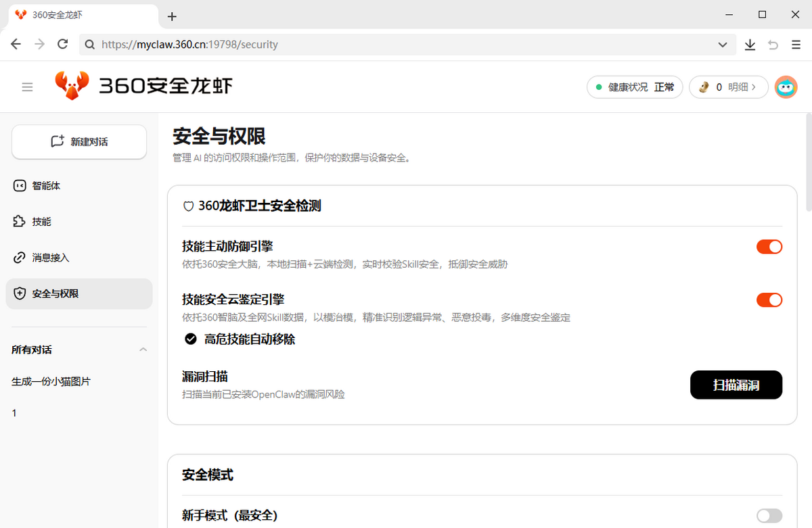Disable 技能主动防御引擎 toggle

click(x=769, y=247)
